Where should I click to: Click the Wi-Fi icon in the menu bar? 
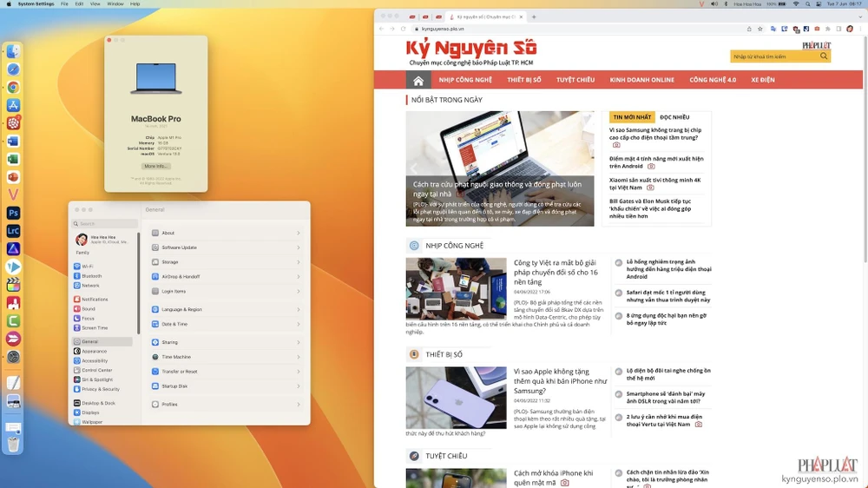pos(795,3)
